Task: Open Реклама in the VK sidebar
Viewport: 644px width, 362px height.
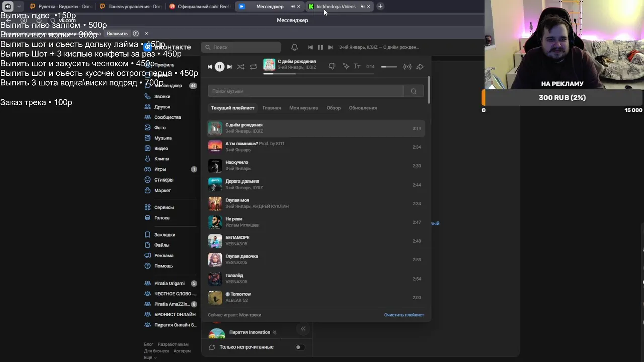Action: 164,256
